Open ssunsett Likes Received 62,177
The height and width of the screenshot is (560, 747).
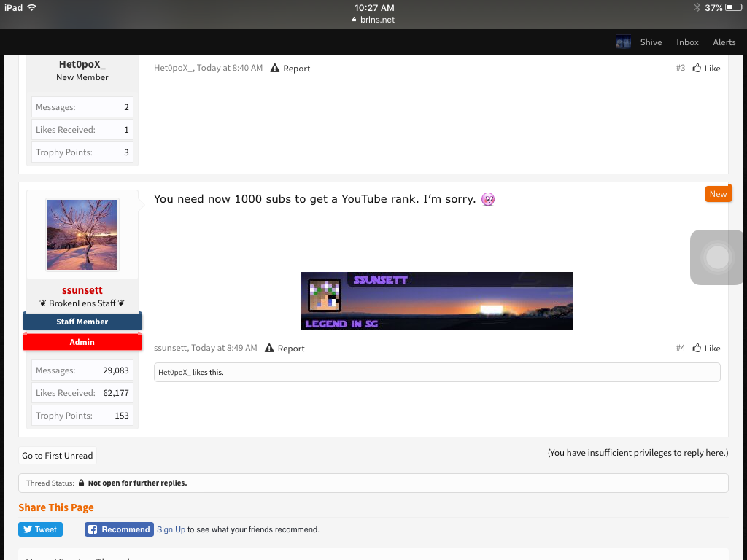coord(116,393)
